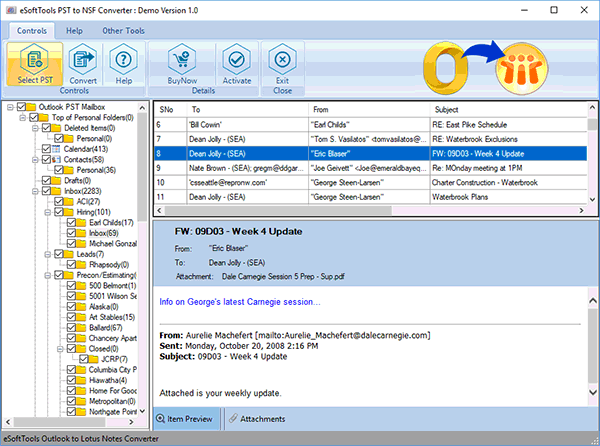Click the Contacts(58) folder icon
This screenshot has width=600, height=446.
[x=56, y=160]
